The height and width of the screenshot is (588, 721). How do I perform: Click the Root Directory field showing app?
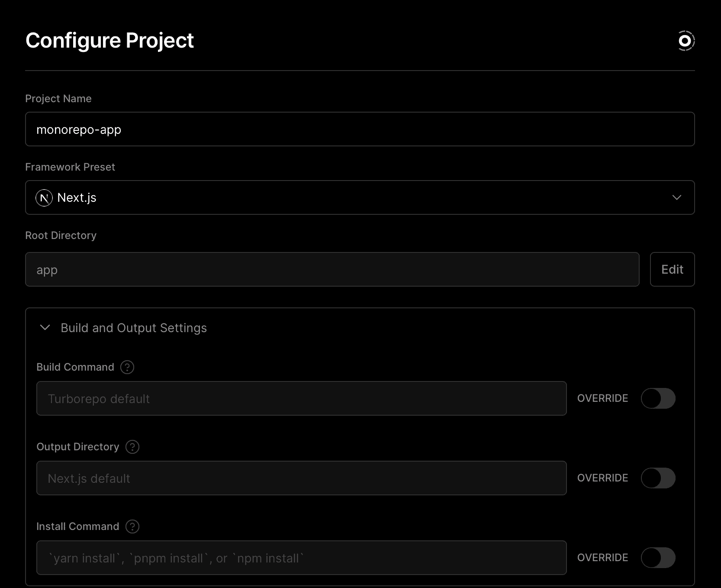(332, 269)
